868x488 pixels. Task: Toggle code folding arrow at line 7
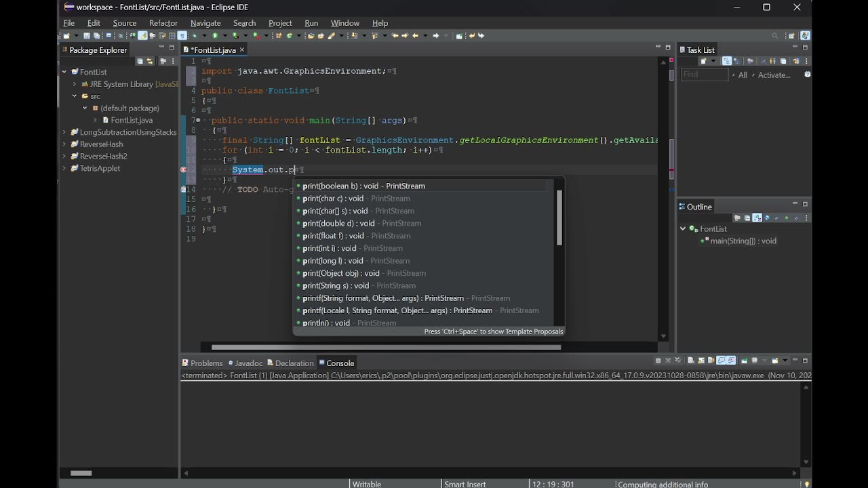point(198,120)
